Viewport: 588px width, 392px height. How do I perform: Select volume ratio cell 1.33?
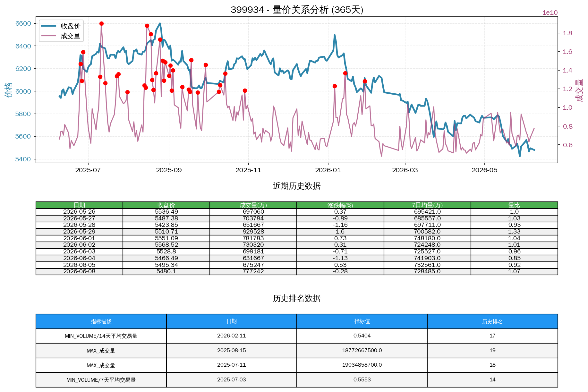(514, 232)
